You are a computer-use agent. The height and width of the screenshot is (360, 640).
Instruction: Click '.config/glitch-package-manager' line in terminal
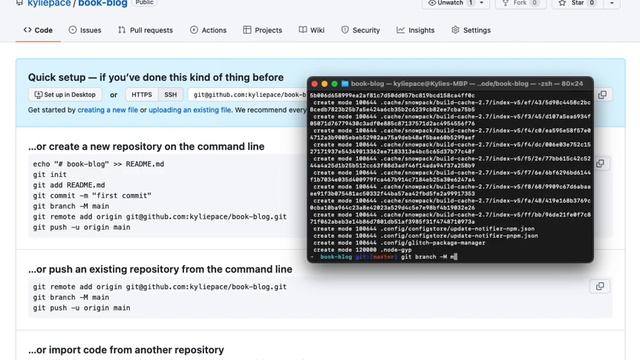click(399, 243)
